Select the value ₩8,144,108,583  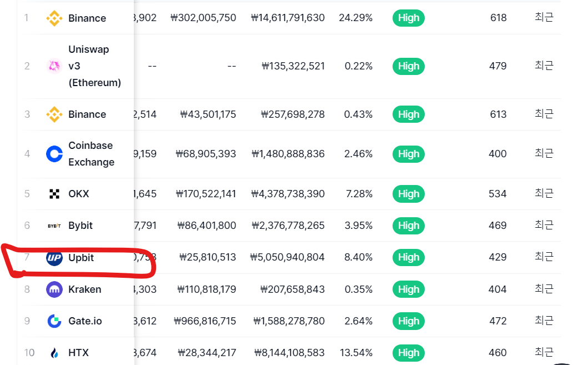coord(289,353)
